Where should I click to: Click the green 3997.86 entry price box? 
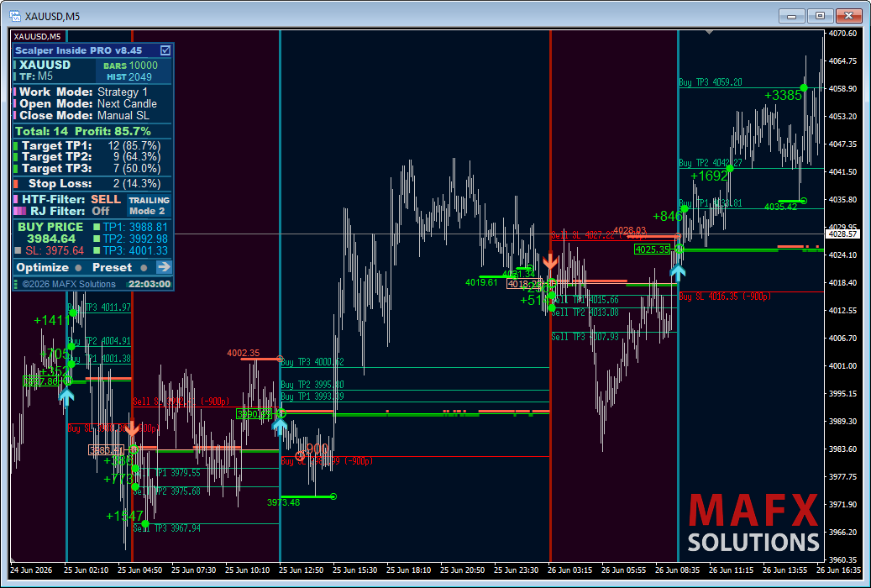[x=40, y=381]
